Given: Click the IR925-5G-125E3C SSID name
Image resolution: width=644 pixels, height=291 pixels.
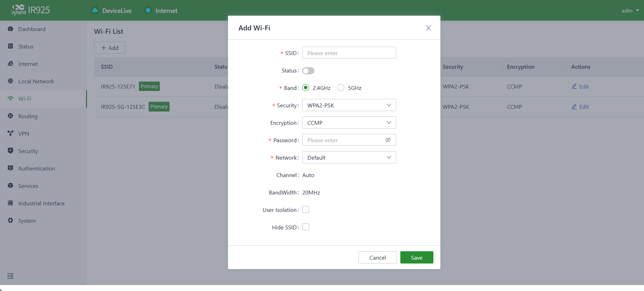Looking at the screenshot, I should click(x=123, y=107).
